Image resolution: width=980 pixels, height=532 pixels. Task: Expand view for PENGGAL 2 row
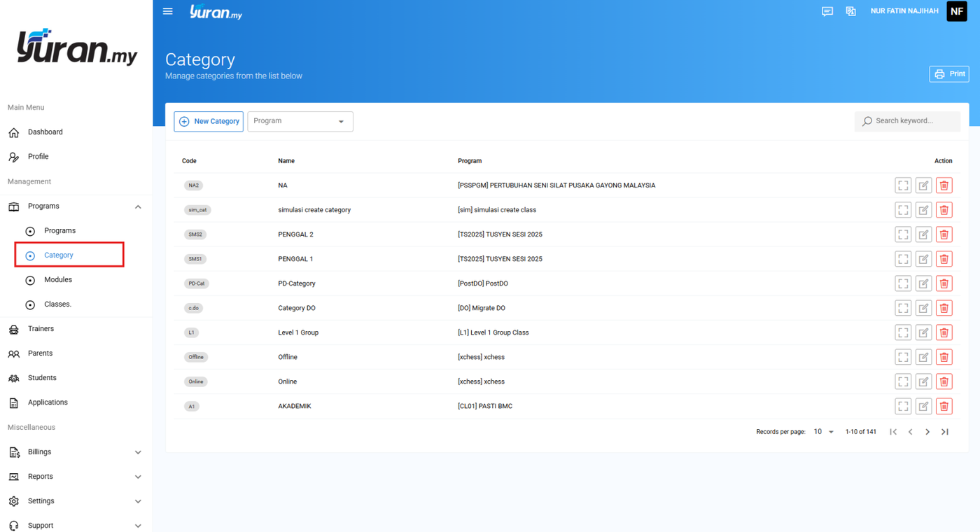(903, 234)
